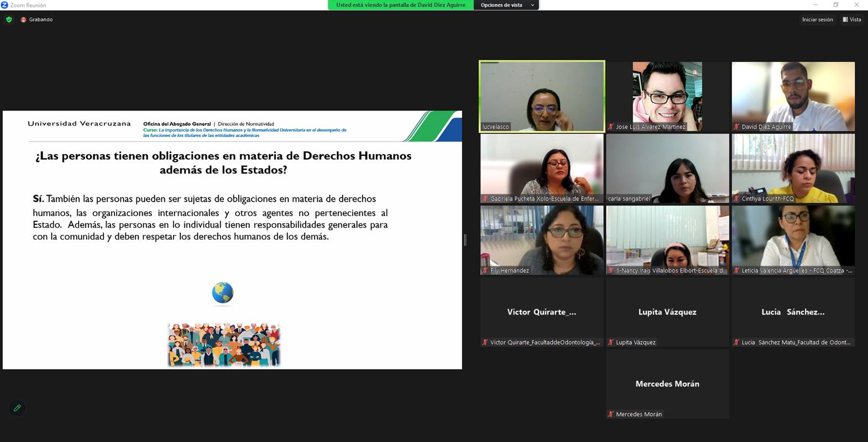Expand the Opciones de vista dropdown
Screen dimensions: 868x442
501,5
